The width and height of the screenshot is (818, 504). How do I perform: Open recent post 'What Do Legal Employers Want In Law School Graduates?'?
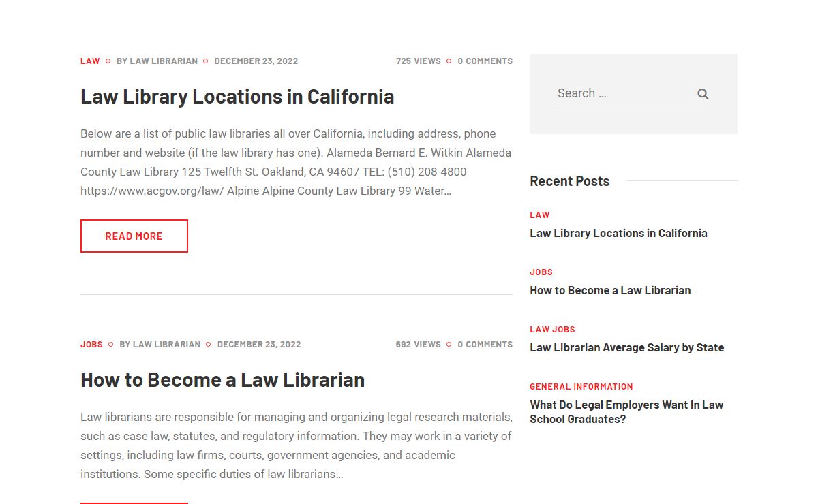click(x=626, y=411)
